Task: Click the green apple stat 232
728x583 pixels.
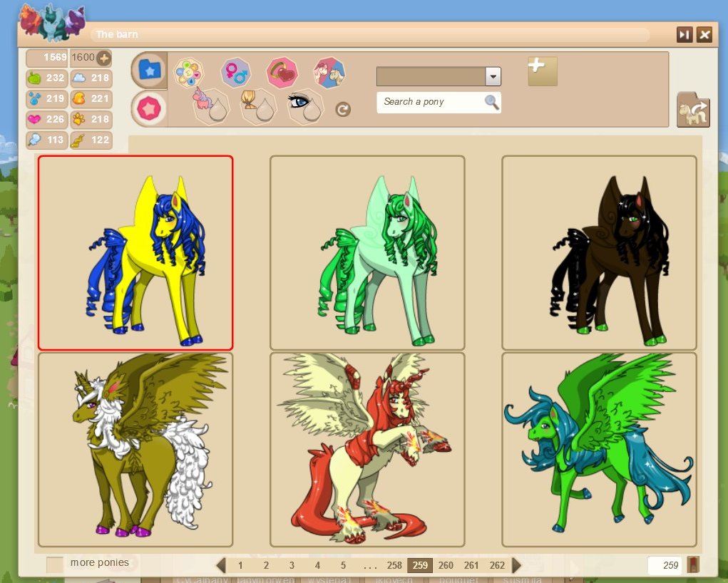Action: click(47, 78)
